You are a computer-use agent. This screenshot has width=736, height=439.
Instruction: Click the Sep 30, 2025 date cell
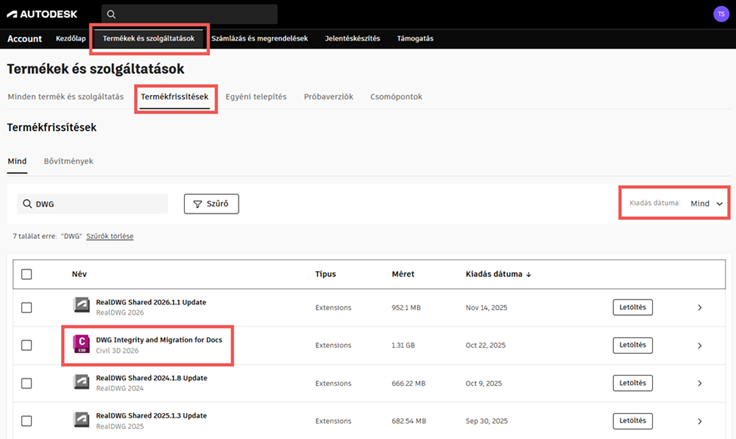(x=486, y=421)
